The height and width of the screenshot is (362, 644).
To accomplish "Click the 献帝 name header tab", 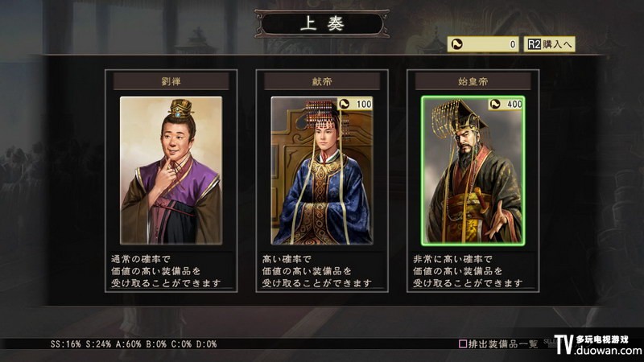I will (322, 81).
